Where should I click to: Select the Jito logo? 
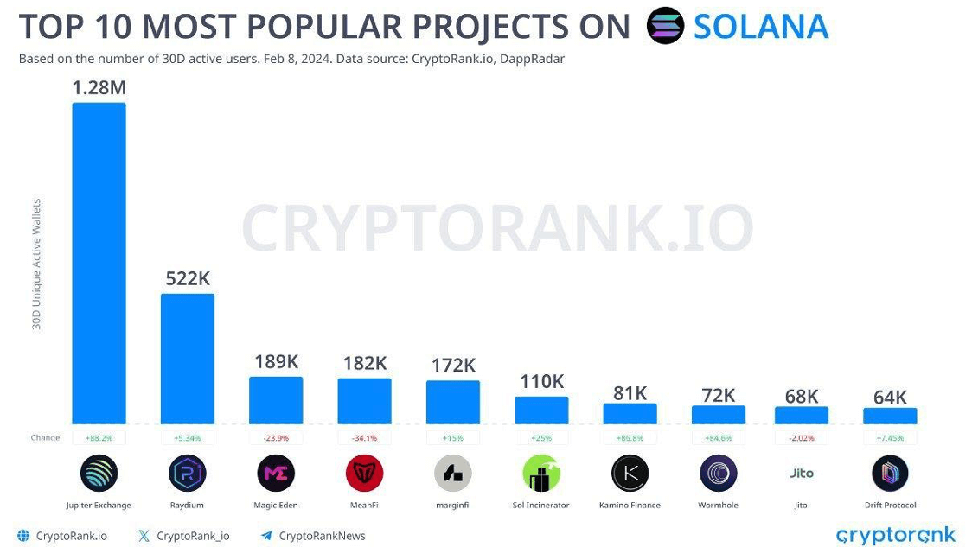(x=802, y=473)
